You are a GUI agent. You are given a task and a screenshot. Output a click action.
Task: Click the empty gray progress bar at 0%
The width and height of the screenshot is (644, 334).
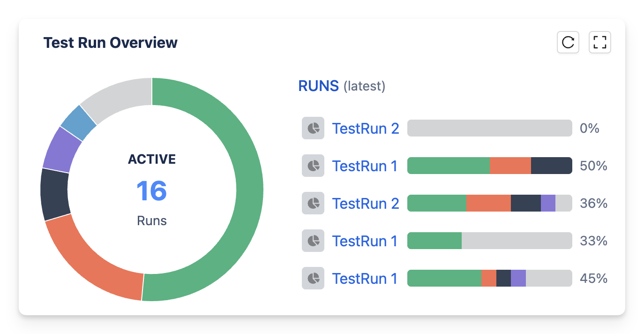[489, 128]
